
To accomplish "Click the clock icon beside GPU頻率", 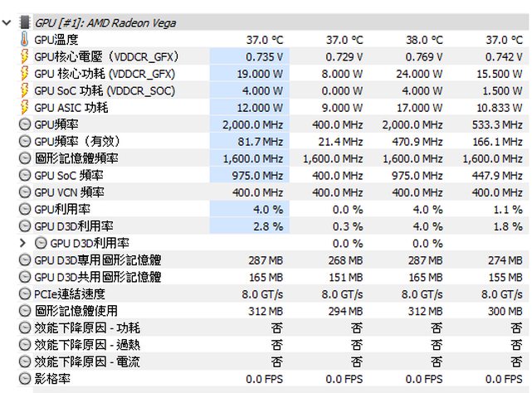I will [24, 124].
